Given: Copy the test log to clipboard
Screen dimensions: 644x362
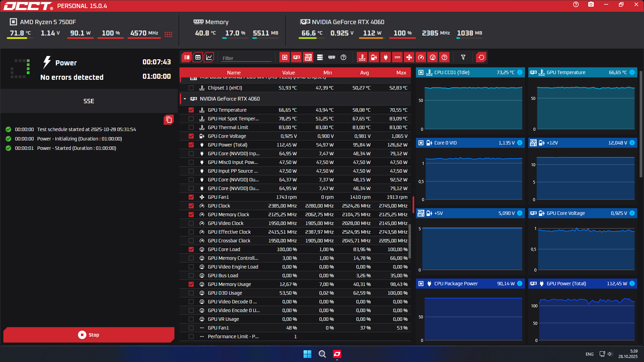Looking at the screenshot, I should tap(169, 120).
